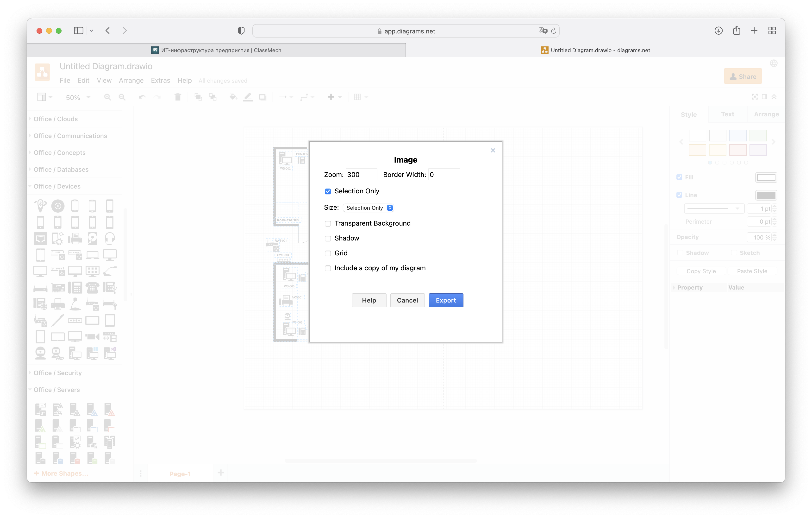Click the delete trash icon
The height and width of the screenshot is (518, 812).
(x=178, y=97)
